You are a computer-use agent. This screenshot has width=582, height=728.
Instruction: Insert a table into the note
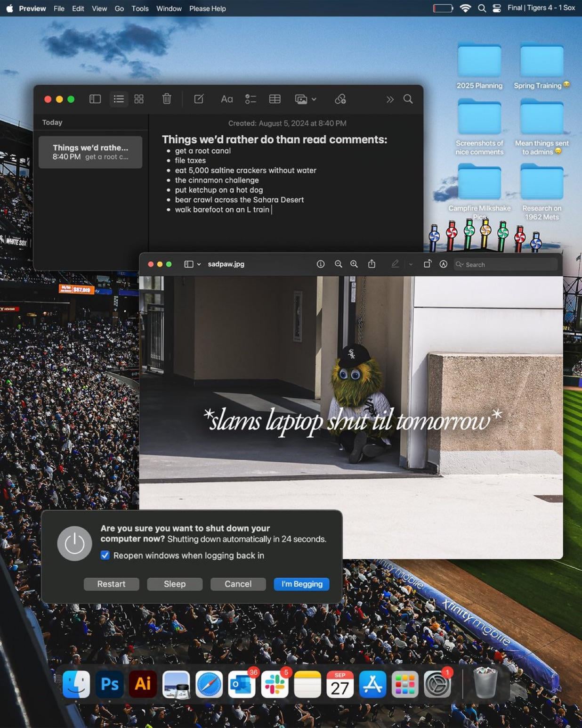pos(275,99)
